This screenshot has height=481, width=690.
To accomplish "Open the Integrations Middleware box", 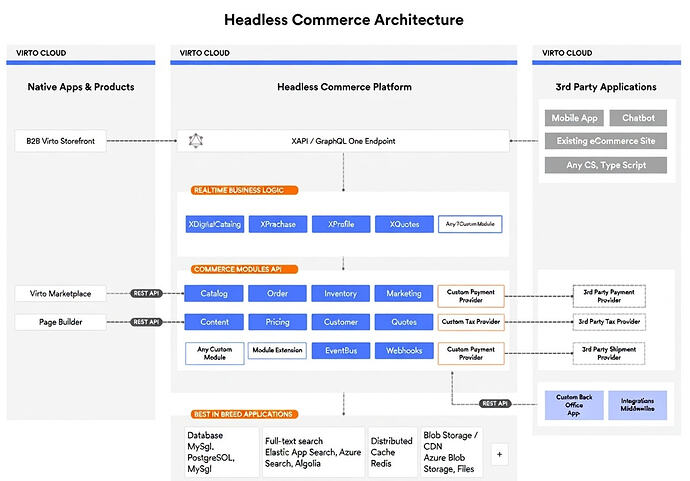I will (x=638, y=405).
